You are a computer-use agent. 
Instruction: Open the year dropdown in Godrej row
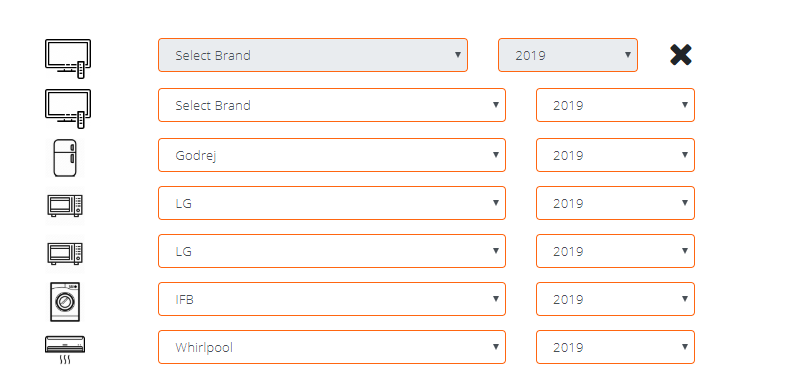[615, 155]
